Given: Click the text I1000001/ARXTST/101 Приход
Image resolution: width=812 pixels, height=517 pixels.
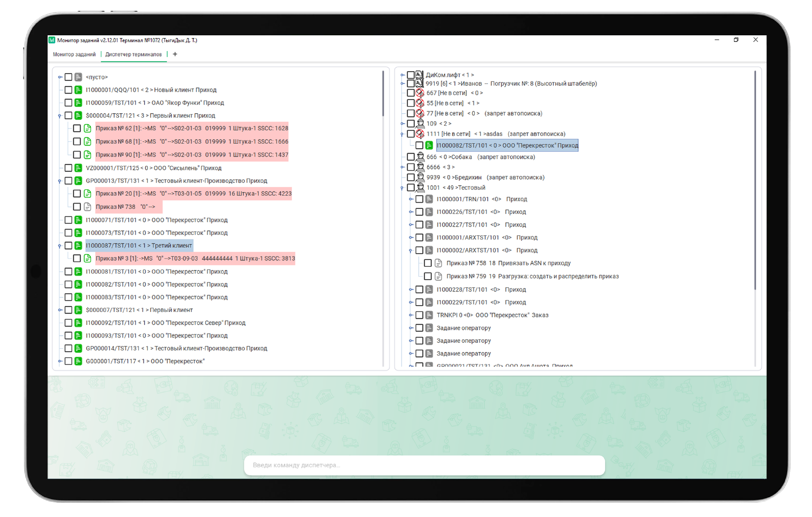Looking at the screenshot, I should click(487, 237).
